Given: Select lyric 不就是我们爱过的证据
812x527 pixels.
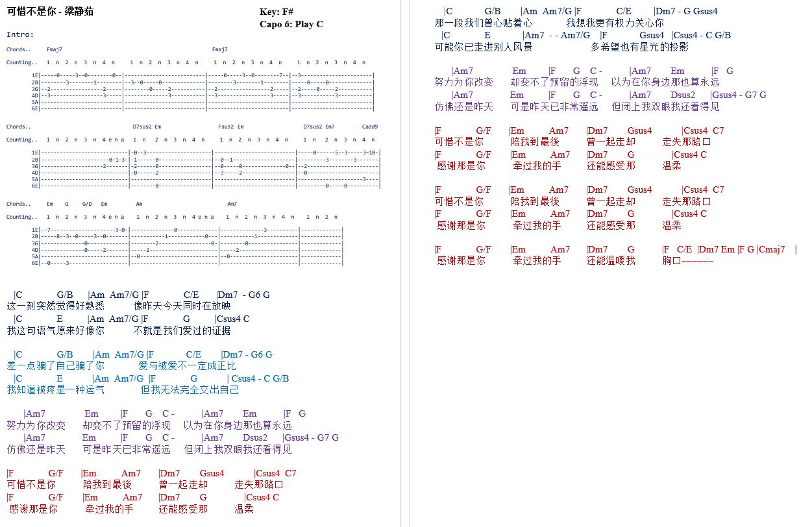Looking at the screenshot, I should [182, 330].
